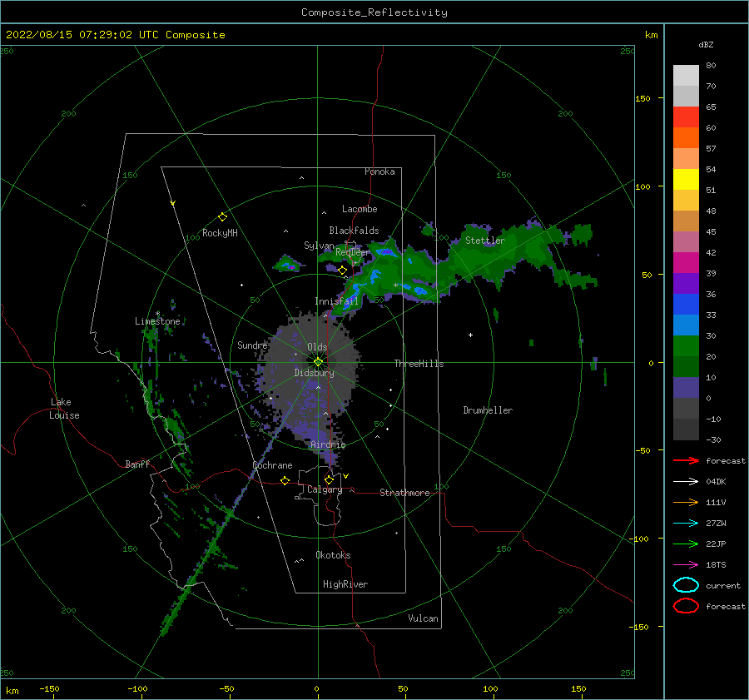Screen dimensions: 749x700
Task: Click the Lake Louise label
Action: pos(65,409)
